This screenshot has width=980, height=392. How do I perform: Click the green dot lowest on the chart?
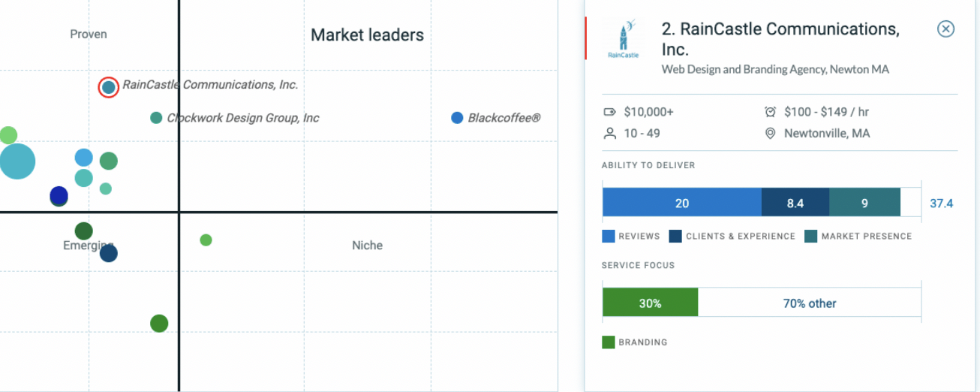coord(159,324)
